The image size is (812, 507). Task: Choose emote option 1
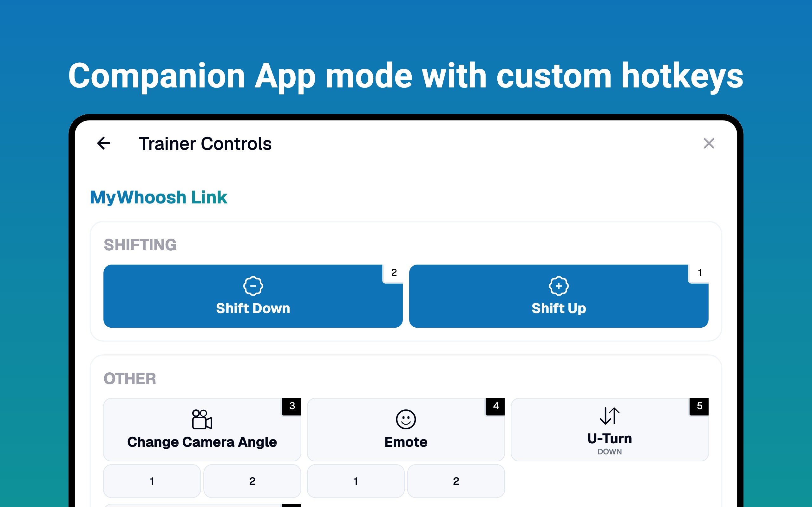[356, 481]
